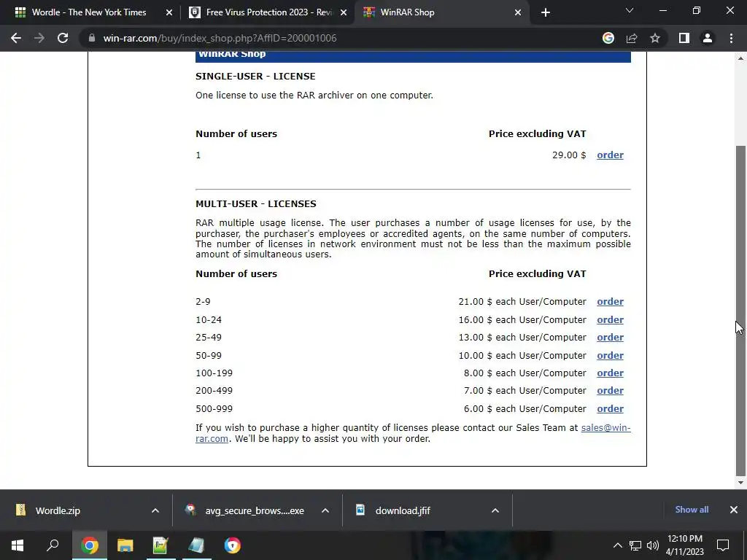Expand options for Wordle.zip download
747x560 pixels.
(x=155, y=510)
